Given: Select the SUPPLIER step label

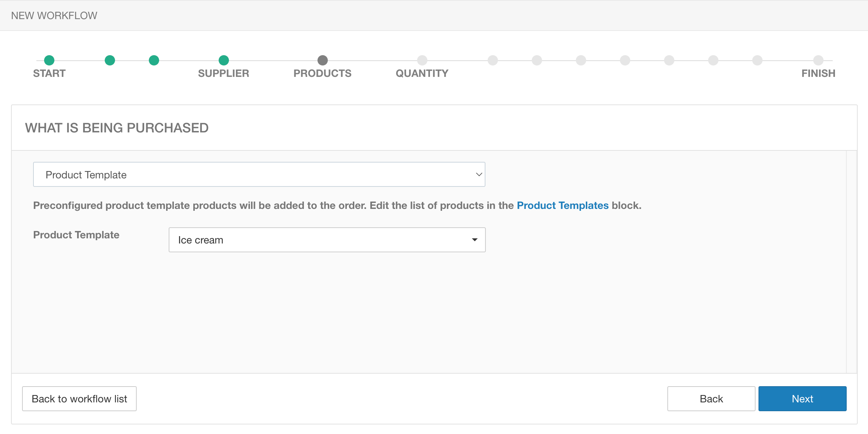Looking at the screenshot, I should coord(223,74).
